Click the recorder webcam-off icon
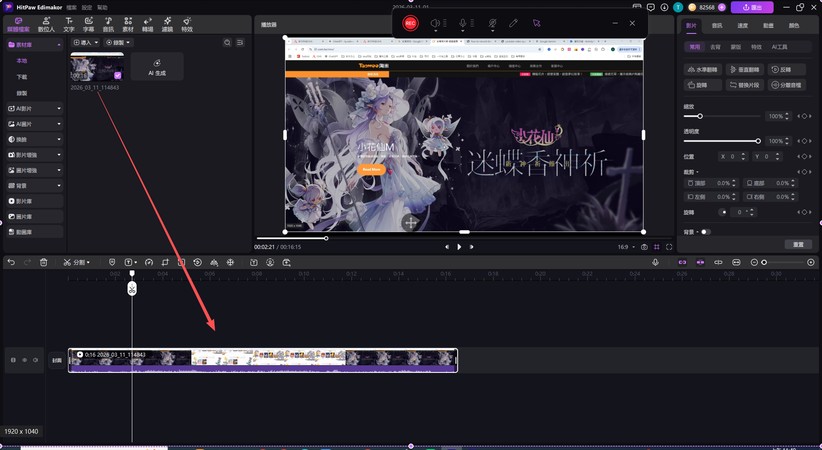822x450 pixels. pos(492,23)
